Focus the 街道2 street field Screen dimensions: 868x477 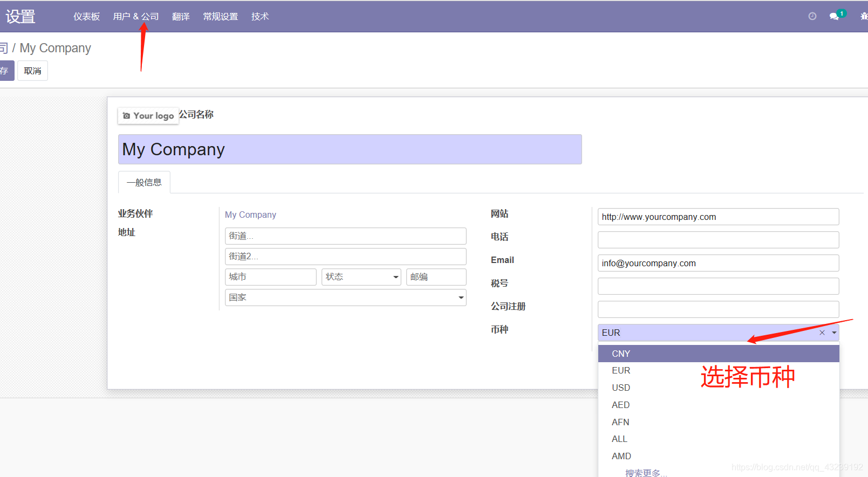pyautogui.click(x=346, y=257)
